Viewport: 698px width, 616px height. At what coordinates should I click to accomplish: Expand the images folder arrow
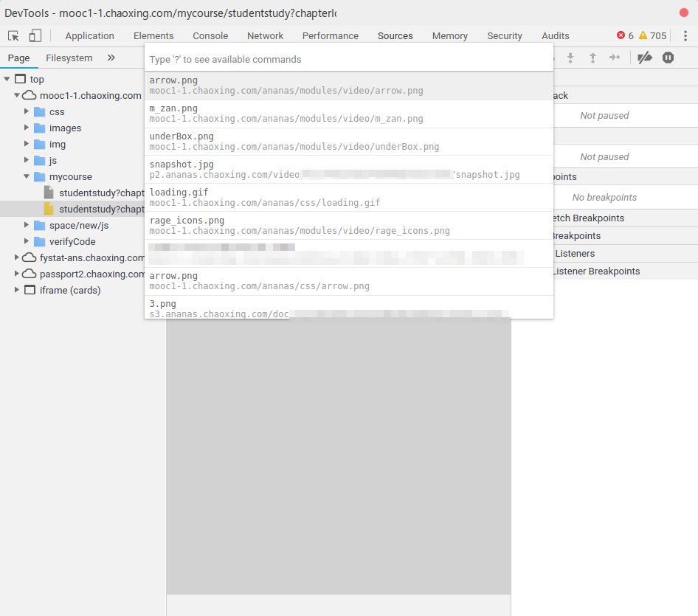click(27, 128)
